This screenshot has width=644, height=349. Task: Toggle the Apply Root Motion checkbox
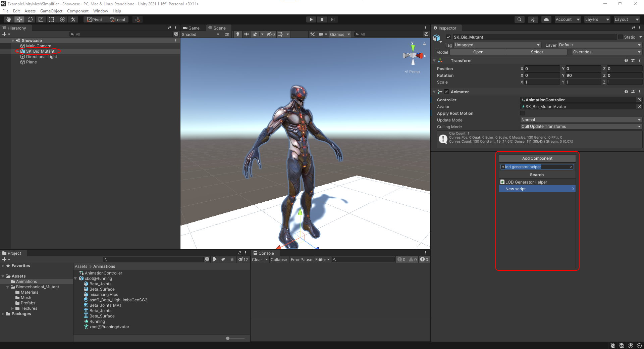tap(523, 113)
